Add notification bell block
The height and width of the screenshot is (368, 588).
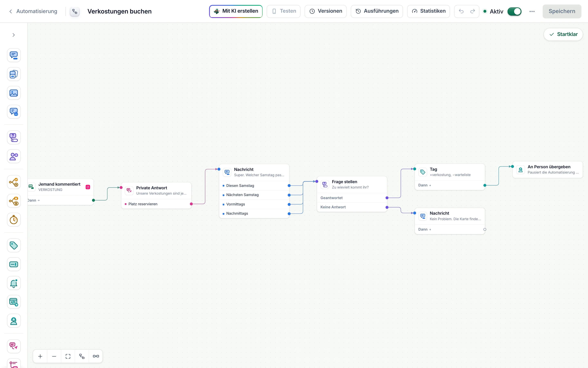14,283
